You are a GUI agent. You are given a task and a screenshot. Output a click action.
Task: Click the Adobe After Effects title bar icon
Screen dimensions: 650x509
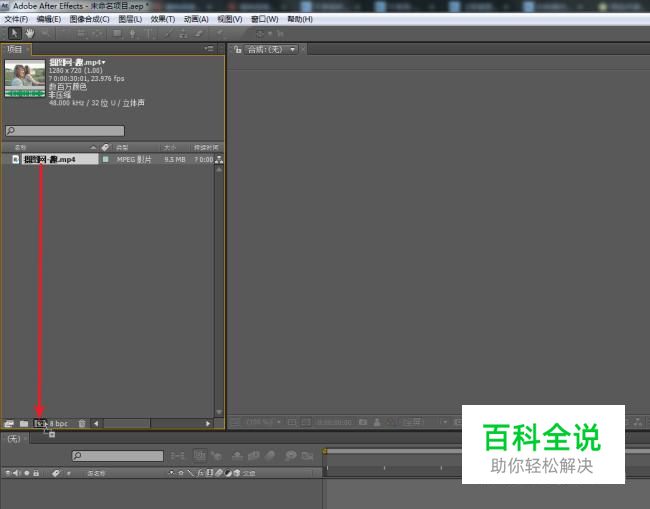pos(5,6)
